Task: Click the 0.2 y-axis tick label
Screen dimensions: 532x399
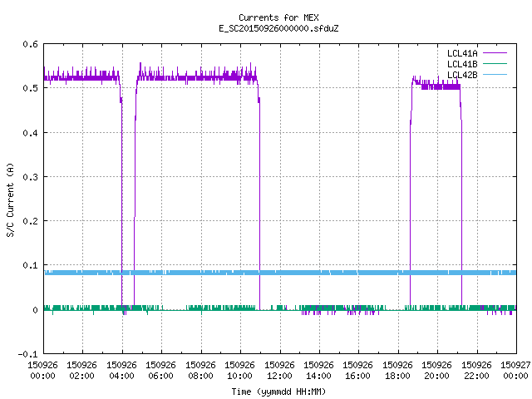Action: [30, 221]
